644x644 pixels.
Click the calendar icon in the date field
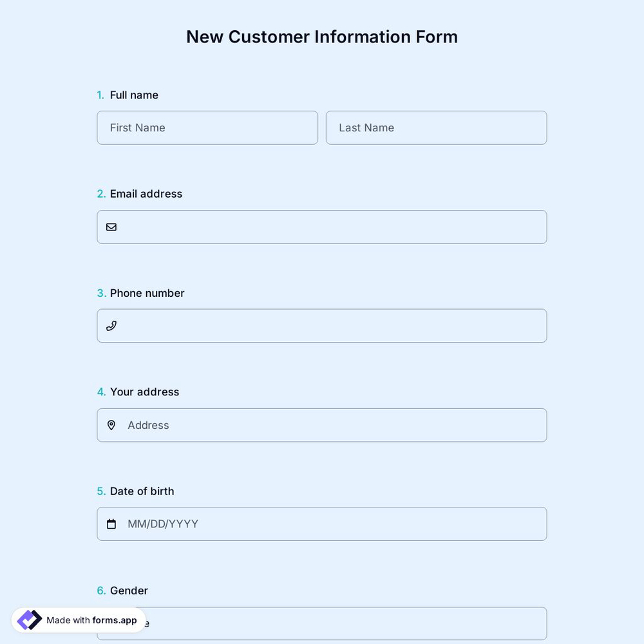tap(111, 524)
